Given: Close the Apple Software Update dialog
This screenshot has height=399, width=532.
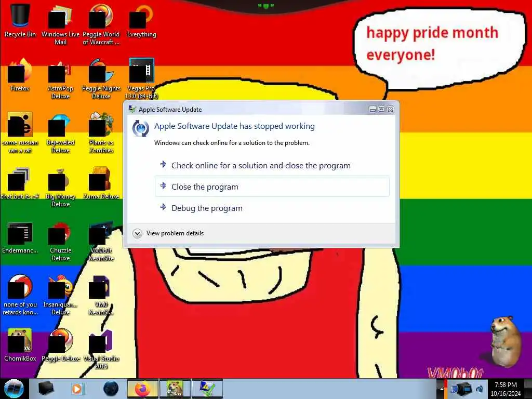Looking at the screenshot, I should pos(391,109).
